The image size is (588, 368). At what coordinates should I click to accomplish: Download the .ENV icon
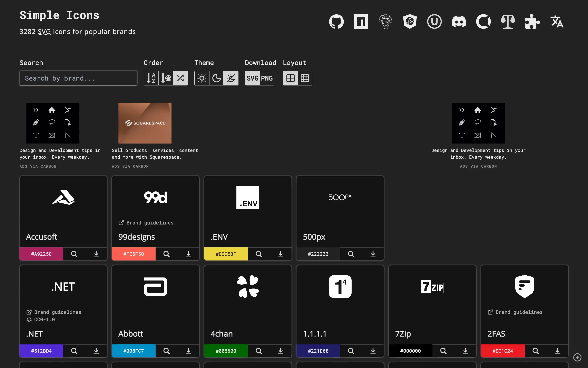(x=281, y=254)
